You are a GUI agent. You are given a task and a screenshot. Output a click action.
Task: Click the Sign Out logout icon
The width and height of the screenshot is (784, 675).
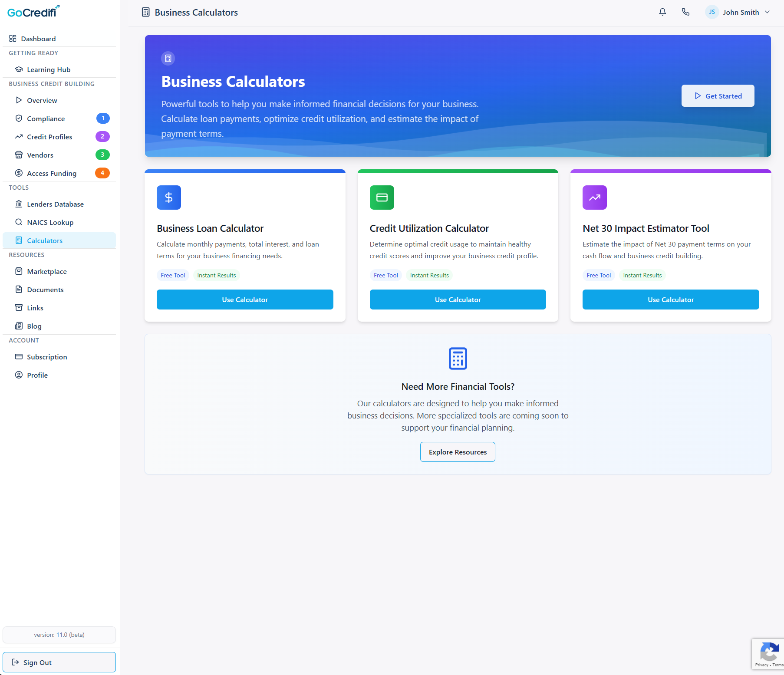click(16, 662)
